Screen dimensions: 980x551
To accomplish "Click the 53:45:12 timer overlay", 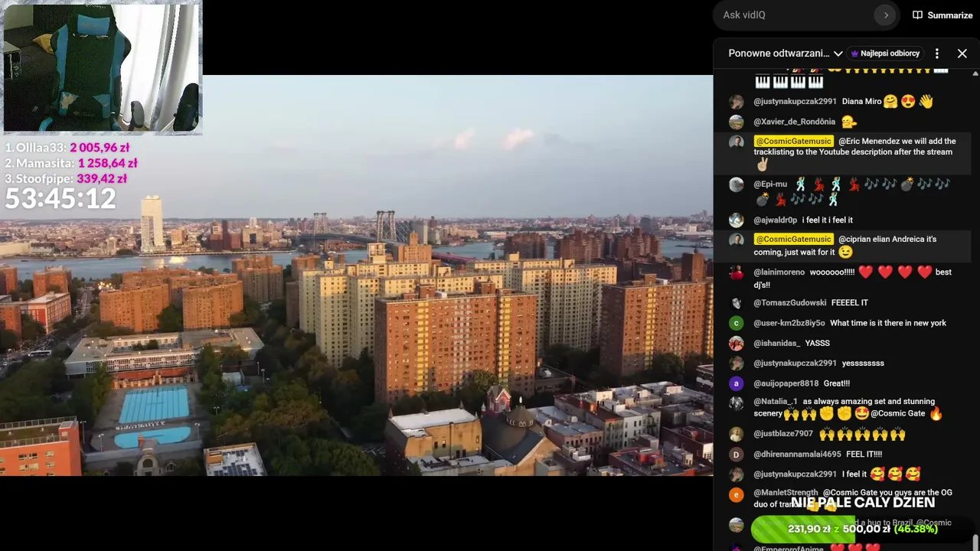I will pyautogui.click(x=60, y=200).
